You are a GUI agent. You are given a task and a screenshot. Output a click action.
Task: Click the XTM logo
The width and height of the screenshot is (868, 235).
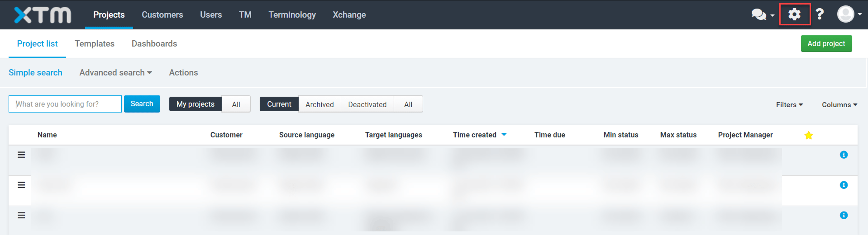(43, 15)
